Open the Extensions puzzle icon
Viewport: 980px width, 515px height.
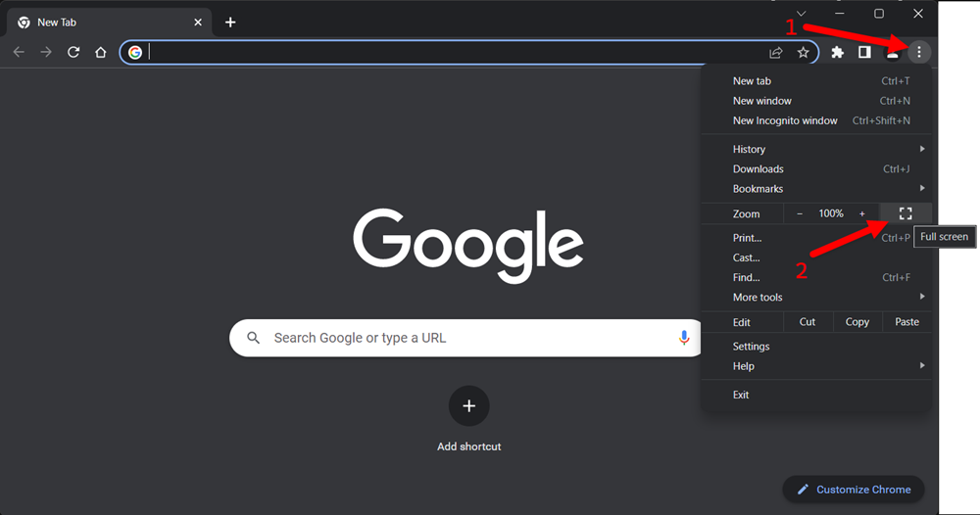point(838,53)
